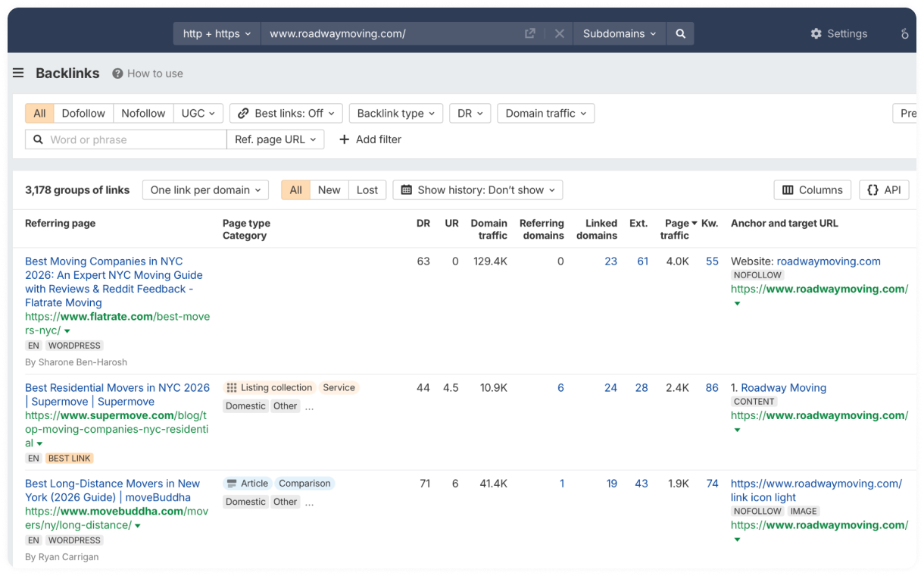Open roadwaymoving.com in new tab icon

click(530, 33)
